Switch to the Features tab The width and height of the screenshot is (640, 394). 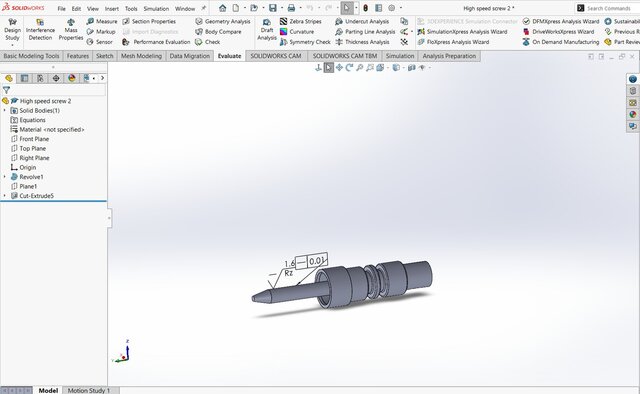[x=78, y=56]
